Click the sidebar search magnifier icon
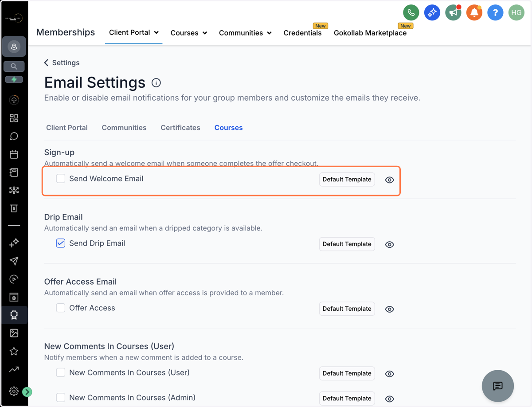This screenshot has width=532, height=407. (x=14, y=67)
